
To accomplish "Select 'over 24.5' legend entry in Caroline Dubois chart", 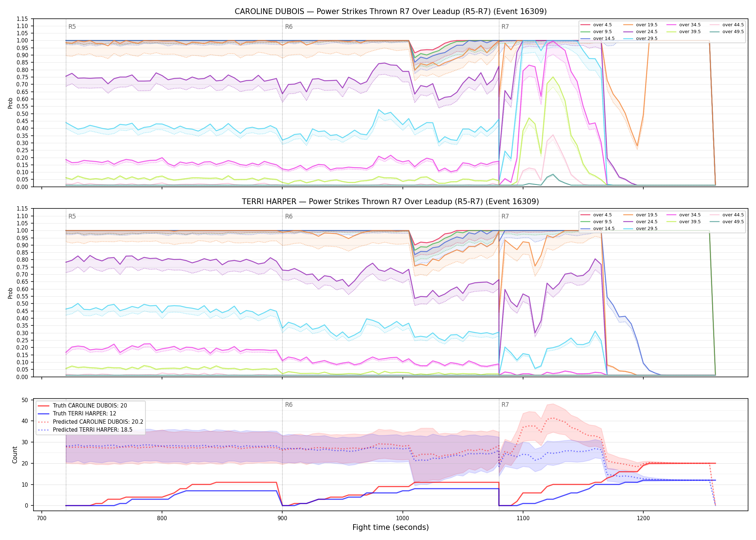I will pos(640,32).
